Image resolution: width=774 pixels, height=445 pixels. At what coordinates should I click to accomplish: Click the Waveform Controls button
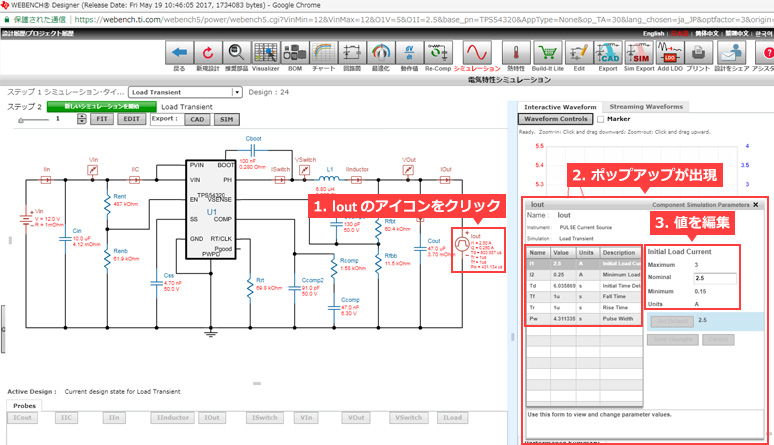coord(556,119)
